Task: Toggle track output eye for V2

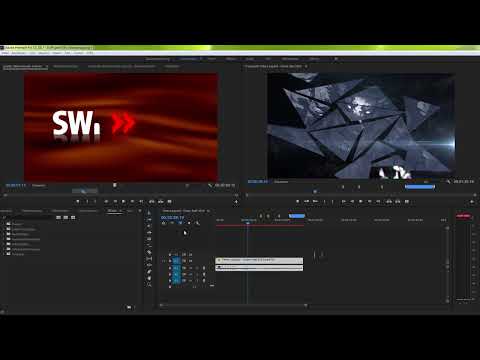Action: 190,255
